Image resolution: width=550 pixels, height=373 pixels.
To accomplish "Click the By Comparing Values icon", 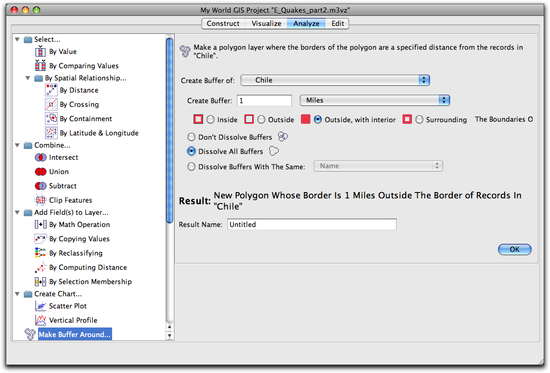I will tap(40, 66).
